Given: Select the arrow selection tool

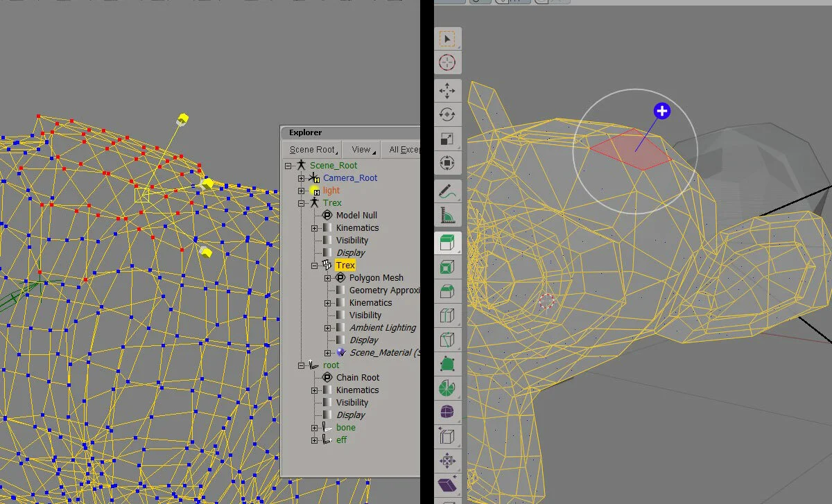Looking at the screenshot, I should [448, 38].
